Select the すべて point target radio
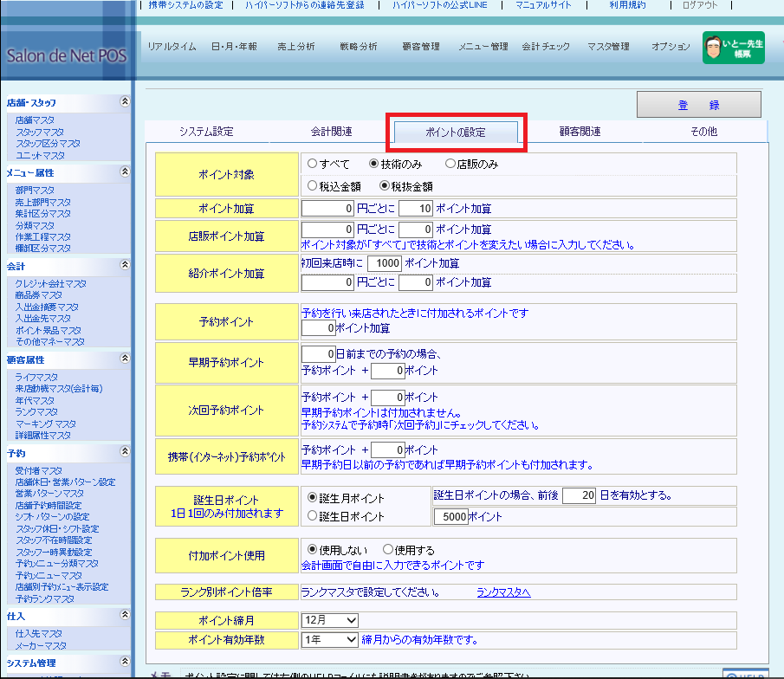Image resolution: width=784 pixels, height=679 pixels. coord(312,163)
